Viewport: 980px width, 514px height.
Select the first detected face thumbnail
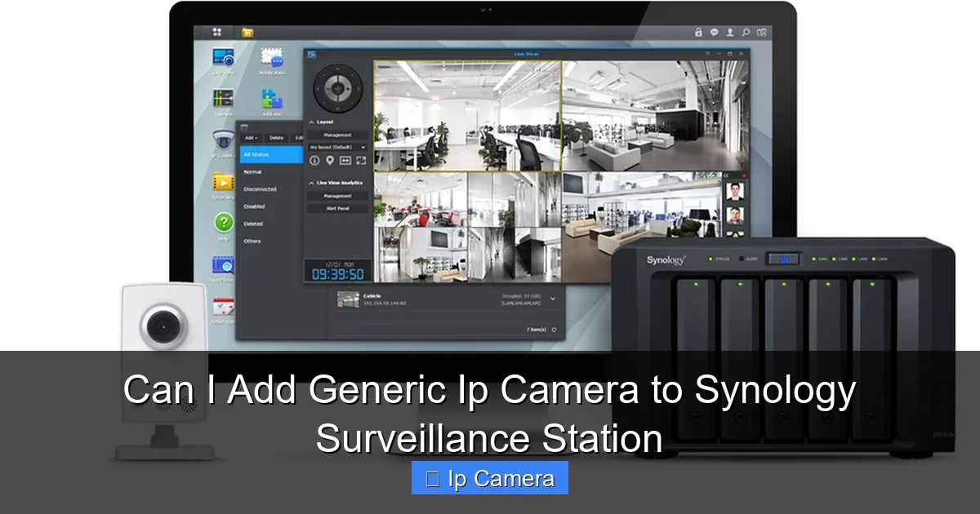(737, 193)
